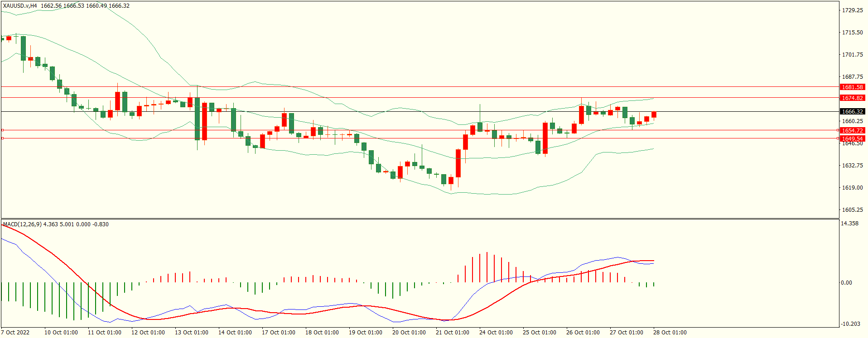Click the left handle of the 1654.72 line
Image resolution: width=868 pixels, height=338 pixels.
[2, 130]
